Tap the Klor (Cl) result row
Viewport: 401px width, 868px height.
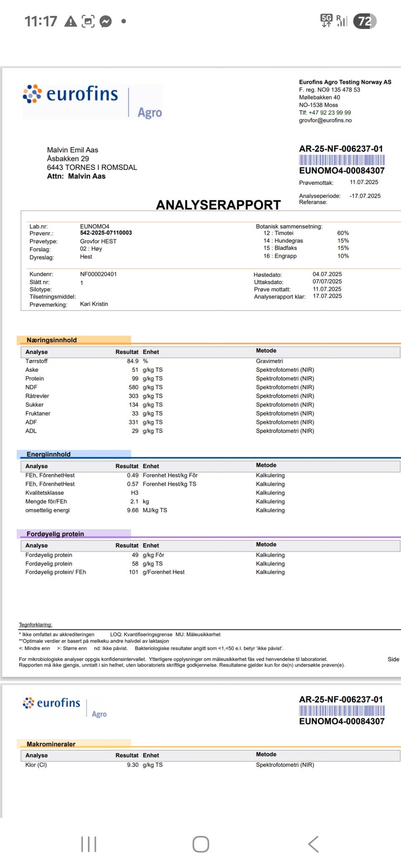click(x=211, y=765)
